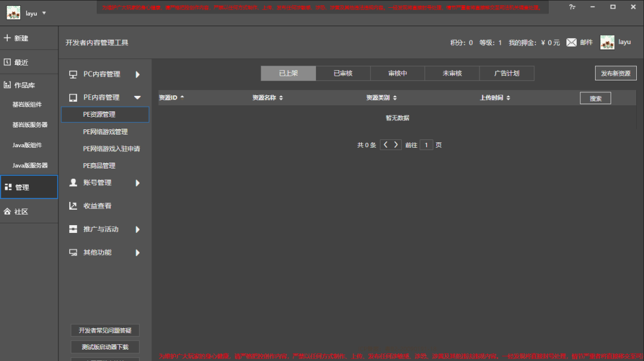Select PE资源管理 in the sidebar
The width and height of the screenshot is (644, 361).
pyautogui.click(x=105, y=114)
